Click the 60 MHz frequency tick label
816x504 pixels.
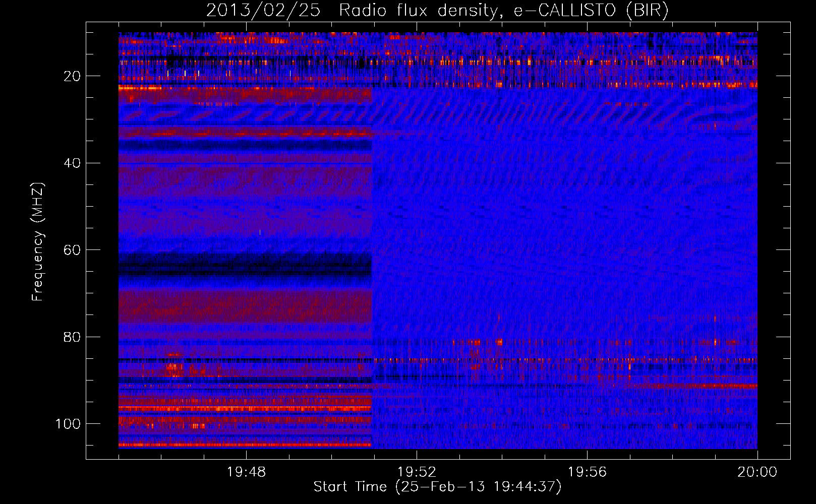[x=72, y=250]
